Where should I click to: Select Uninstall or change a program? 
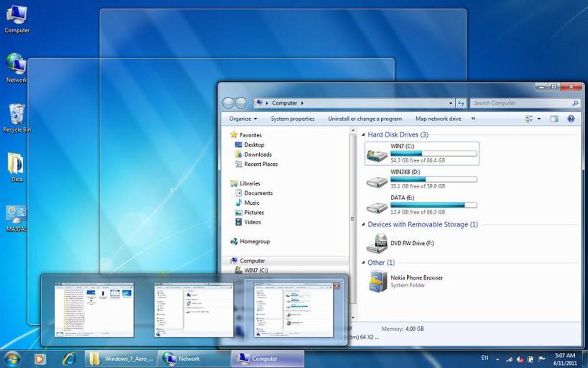pyautogui.click(x=365, y=119)
